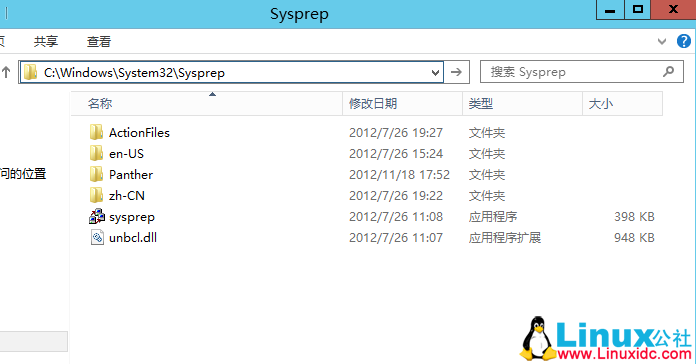
Task: Click the unbcl.dll file icon
Action: coord(97,237)
